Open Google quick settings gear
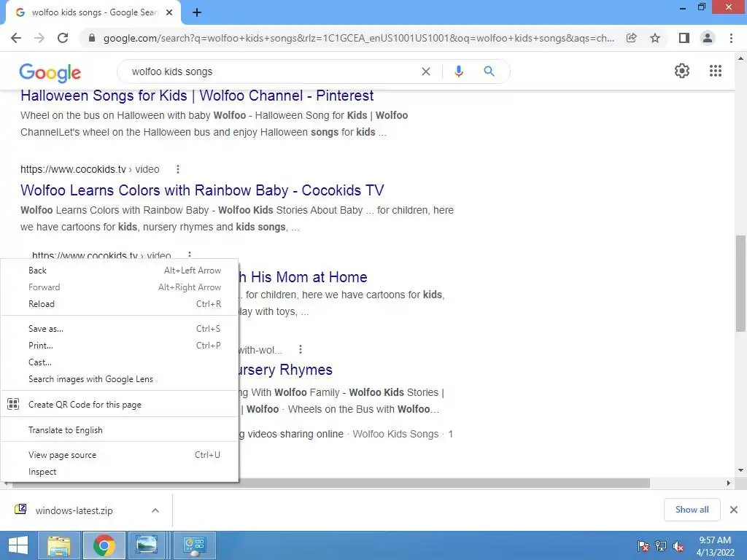Screen dimensions: 747x560 pos(682,71)
